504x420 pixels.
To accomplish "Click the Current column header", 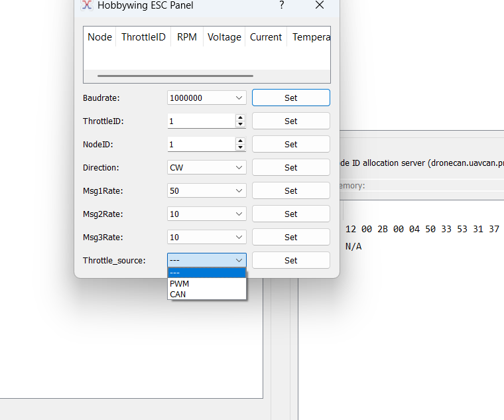I will 266,37.
